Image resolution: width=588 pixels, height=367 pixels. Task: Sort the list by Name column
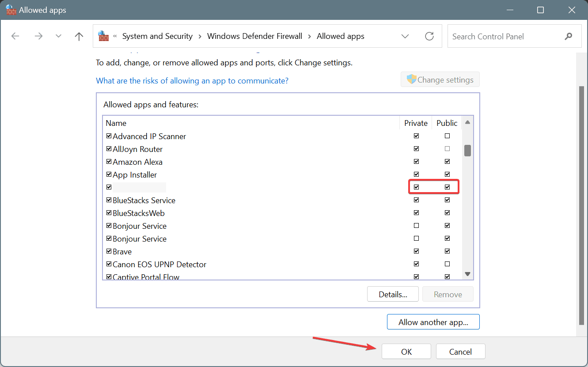click(251, 123)
